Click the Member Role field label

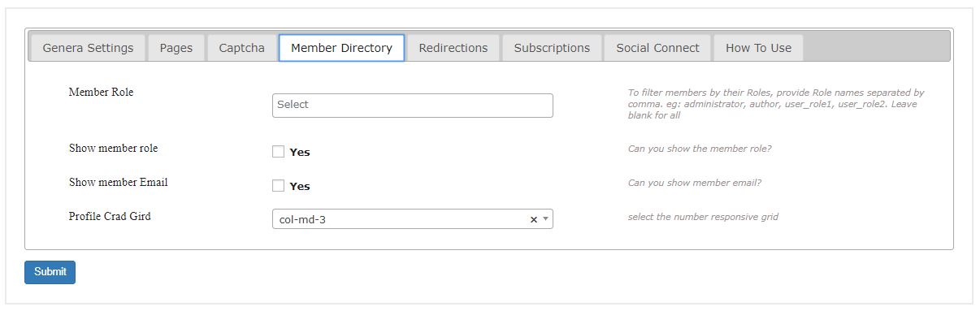(101, 93)
